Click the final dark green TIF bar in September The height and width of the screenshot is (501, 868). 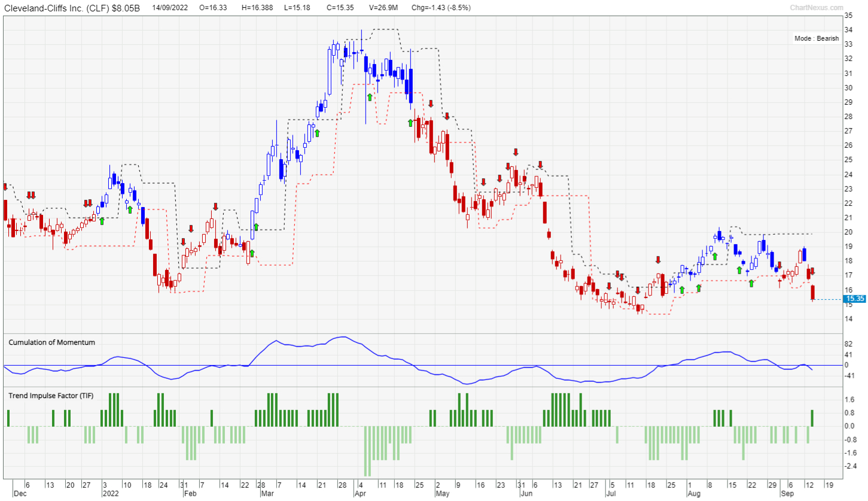tap(812, 418)
